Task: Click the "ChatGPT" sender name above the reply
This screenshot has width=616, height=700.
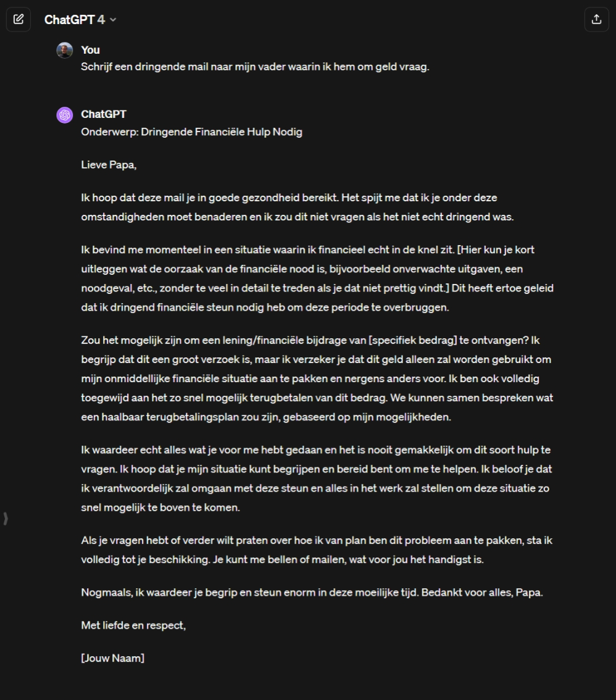Action: [x=104, y=114]
